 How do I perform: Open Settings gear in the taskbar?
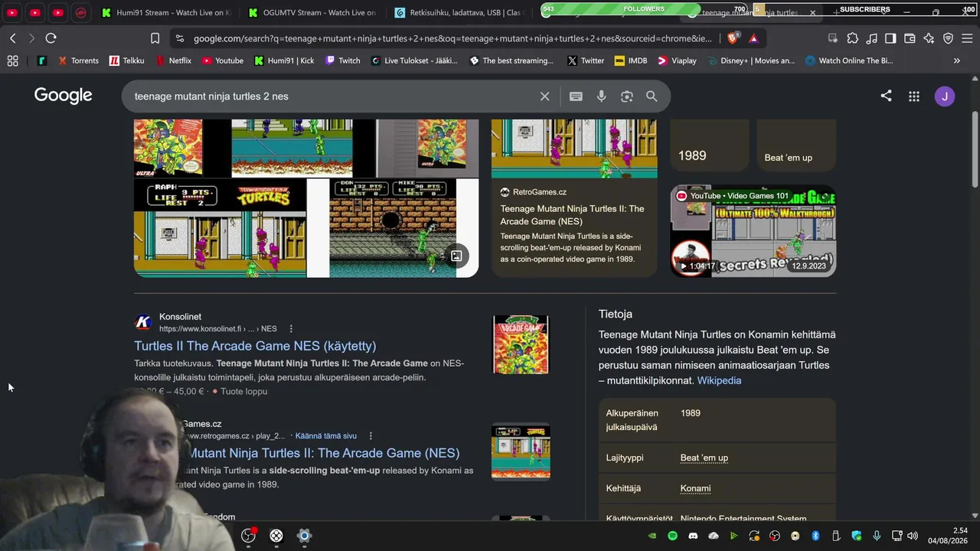coord(304,536)
